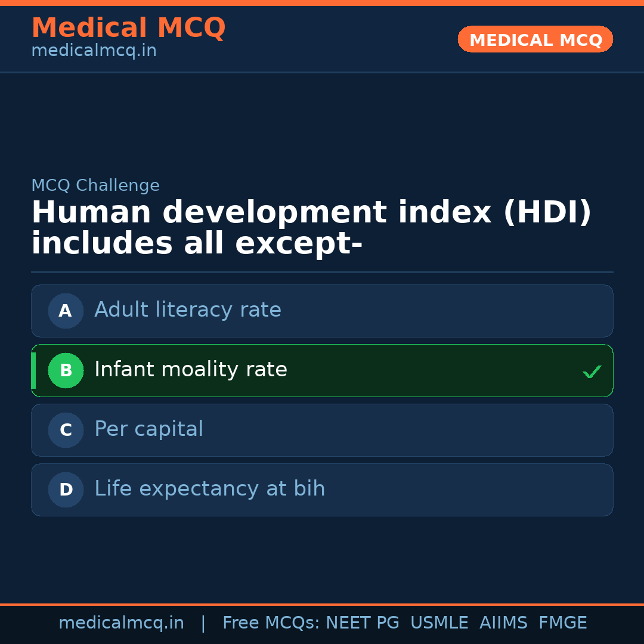Click the orange MEDICAL MCQ badge
This screenshot has height=644, width=644.
pyautogui.click(x=535, y=39)
